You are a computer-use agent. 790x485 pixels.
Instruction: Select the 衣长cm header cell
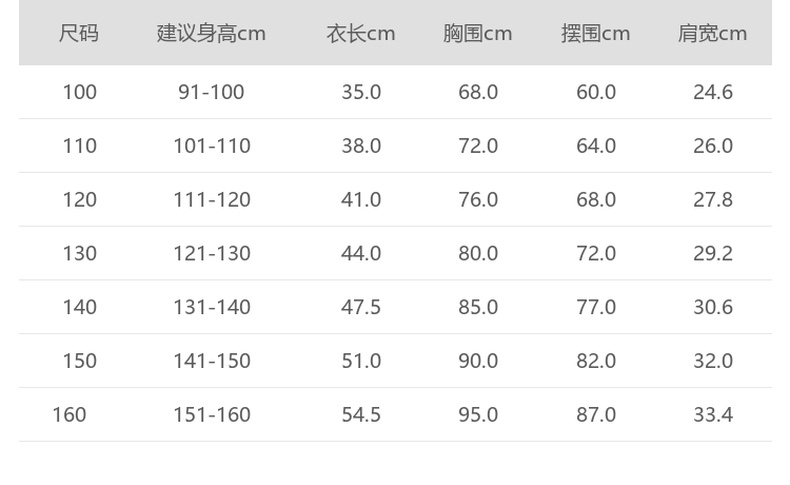[361, 33]
